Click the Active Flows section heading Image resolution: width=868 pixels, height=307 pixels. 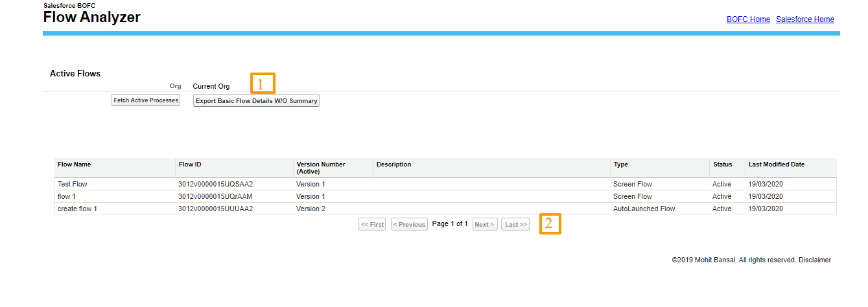tap(75, 74)
